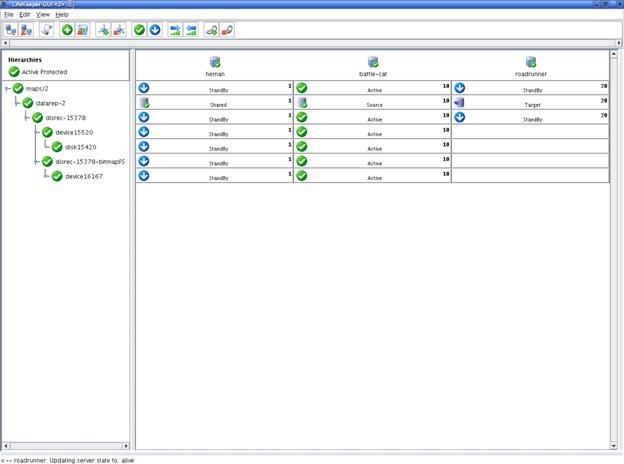Screen dimensions: 624x464
Task: Open the Edit menu
Action: (25, 15)
